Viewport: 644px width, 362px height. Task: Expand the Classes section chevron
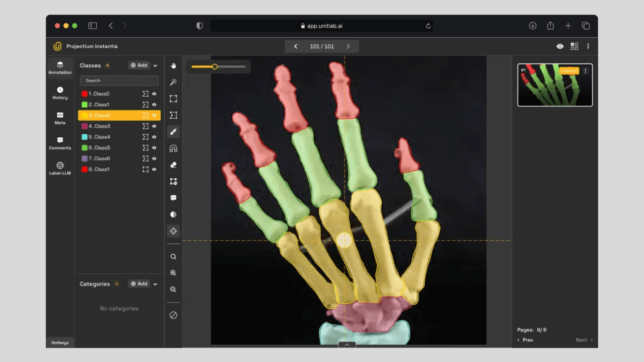[x=155, y=65]
